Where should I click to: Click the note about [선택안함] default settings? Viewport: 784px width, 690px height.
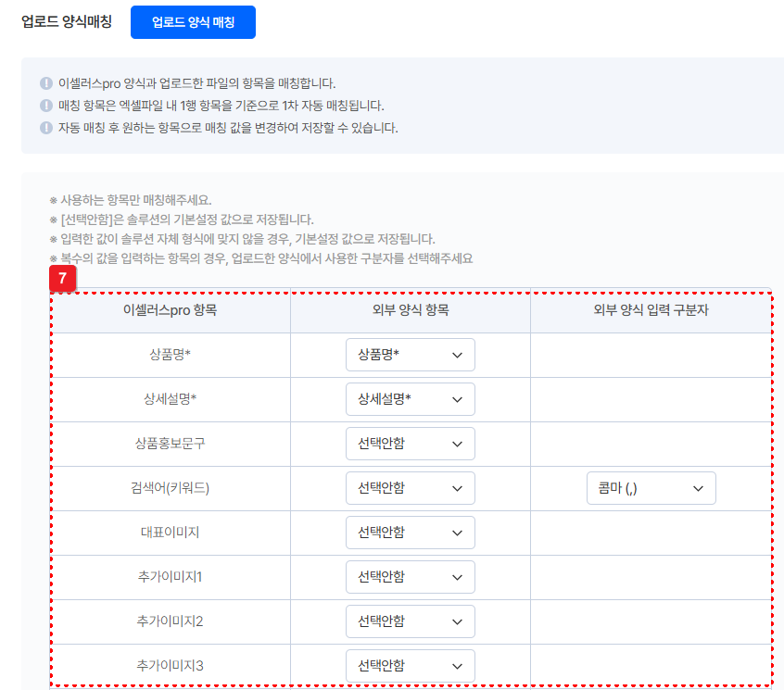tap(182, 220)
